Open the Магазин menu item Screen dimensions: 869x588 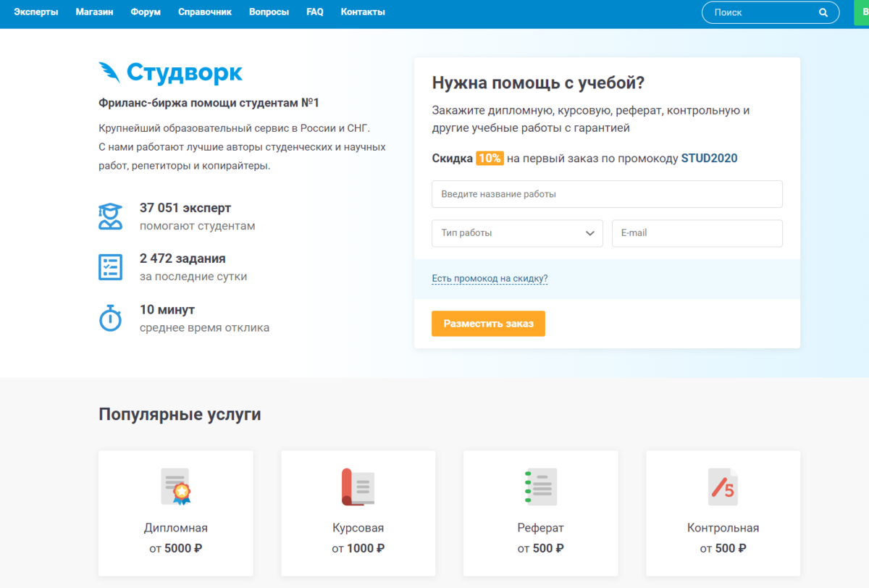tap(94, 12)
